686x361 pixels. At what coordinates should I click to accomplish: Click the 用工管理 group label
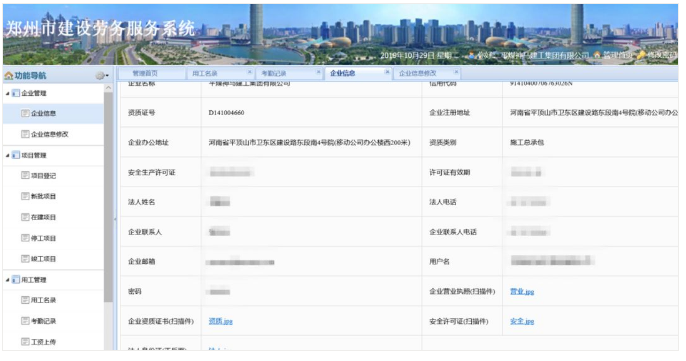[34, 280]
